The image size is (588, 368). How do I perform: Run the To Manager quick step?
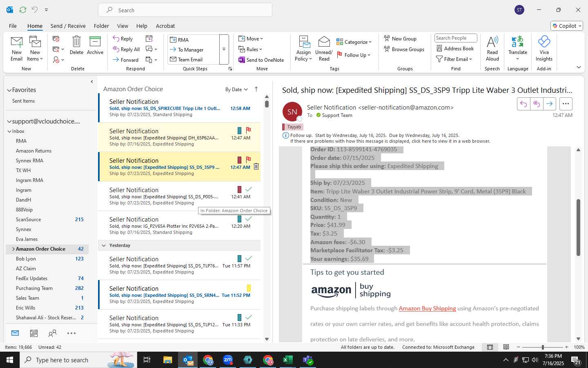click(x=193, y=49)
